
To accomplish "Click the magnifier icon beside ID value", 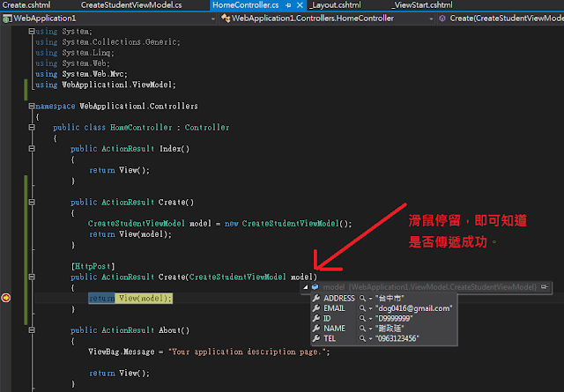I will pos(362,318).
